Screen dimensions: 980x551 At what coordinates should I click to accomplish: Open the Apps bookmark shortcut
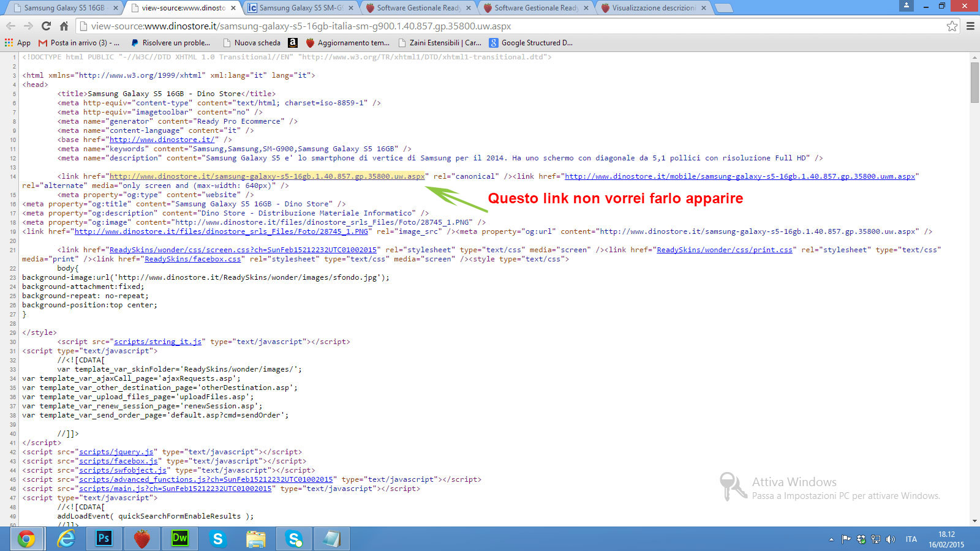pos(17,43)
